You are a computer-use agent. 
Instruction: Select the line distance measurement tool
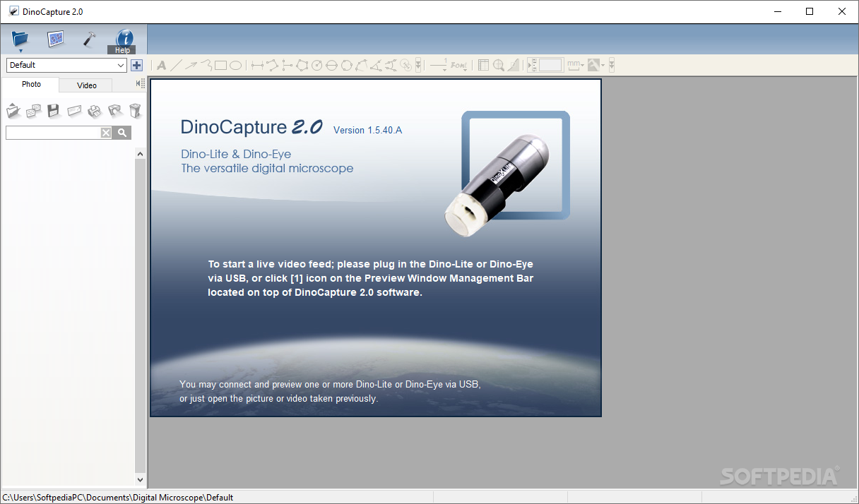257,65
